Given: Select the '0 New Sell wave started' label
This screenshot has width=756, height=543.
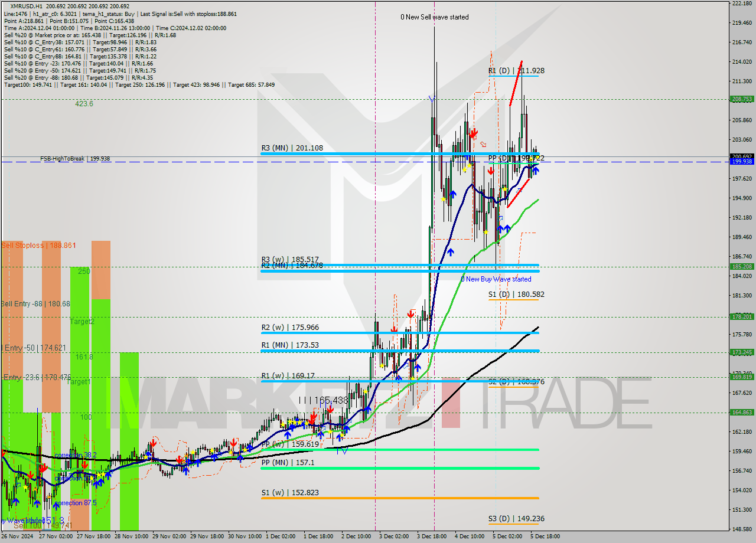Looking at the screenshot, I should click(x=435, y=17).
